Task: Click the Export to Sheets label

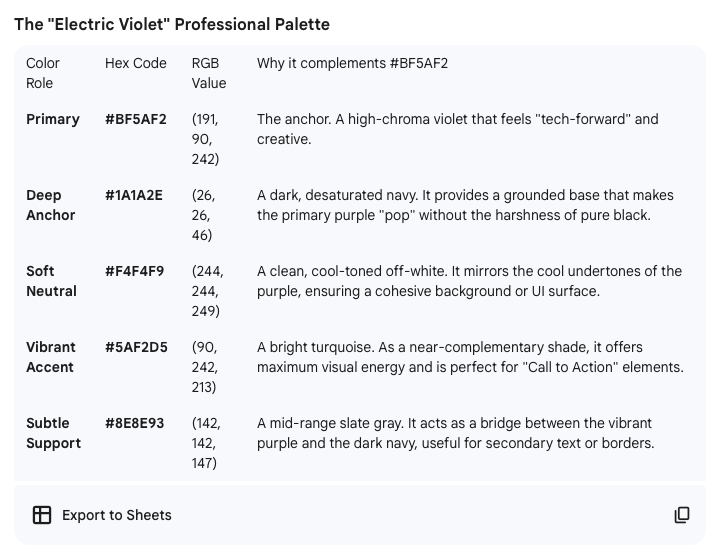Action: click(x=116, y=515)
